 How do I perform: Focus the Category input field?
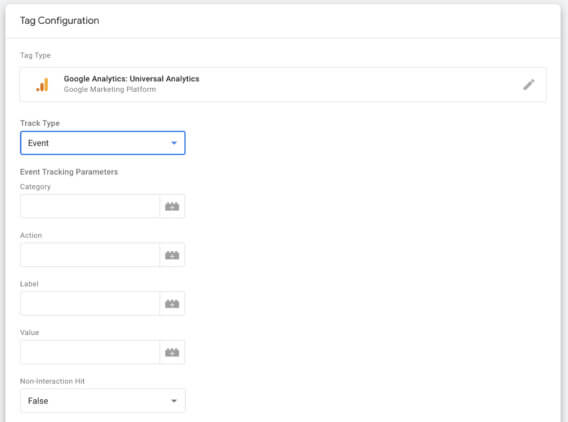90,206
